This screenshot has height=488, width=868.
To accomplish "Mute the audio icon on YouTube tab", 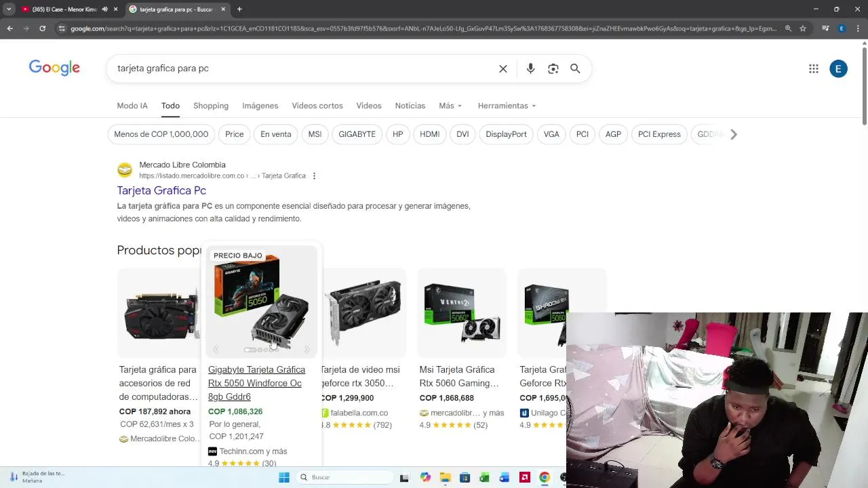I will coord(104,9).
